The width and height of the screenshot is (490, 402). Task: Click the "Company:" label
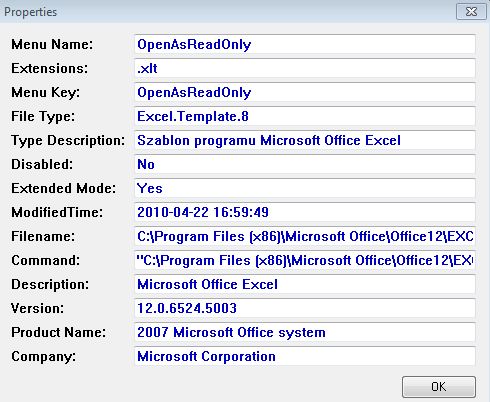pos(44,357)
